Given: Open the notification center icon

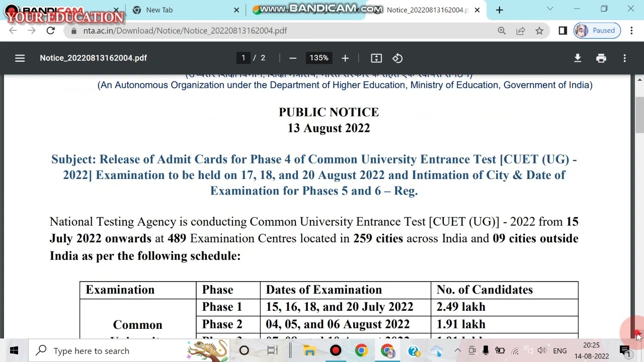Looking at the screenshot, I should pos(625,351).
